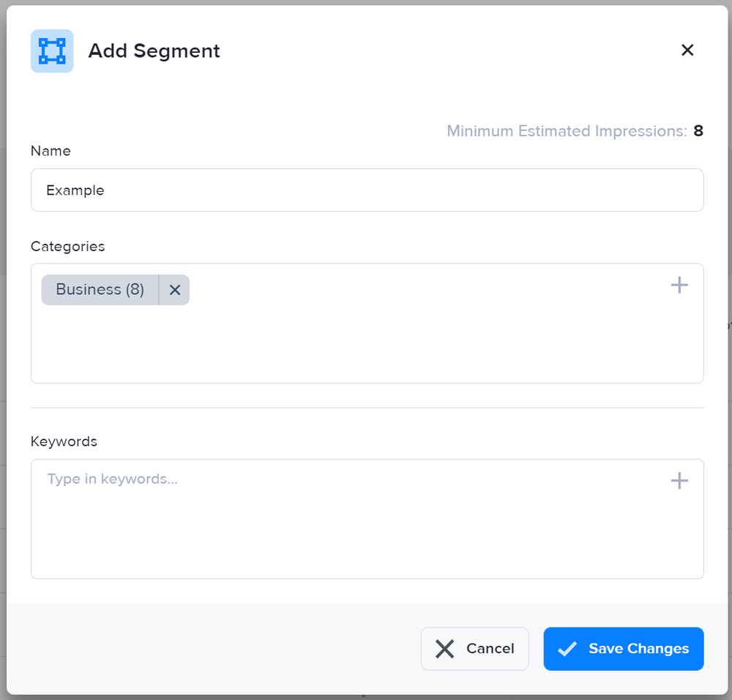The height and width of the screenshot is (700, 732).
Task: Click the Categories label
Action: tap(67, 247)
